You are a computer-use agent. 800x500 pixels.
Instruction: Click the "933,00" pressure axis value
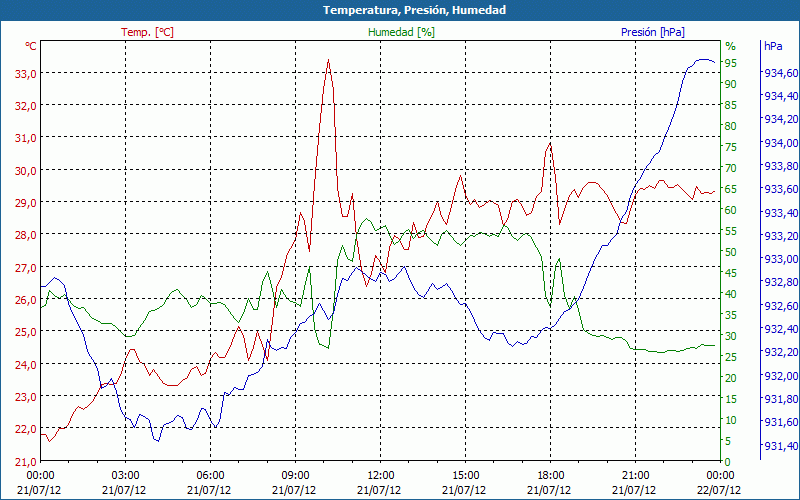781,259
